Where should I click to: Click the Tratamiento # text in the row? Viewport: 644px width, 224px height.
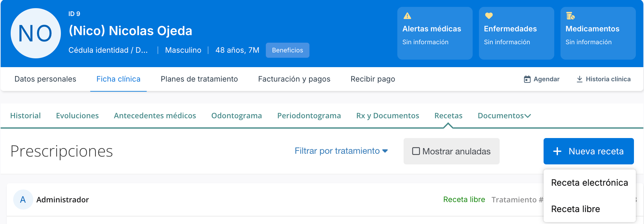[517, 200]
